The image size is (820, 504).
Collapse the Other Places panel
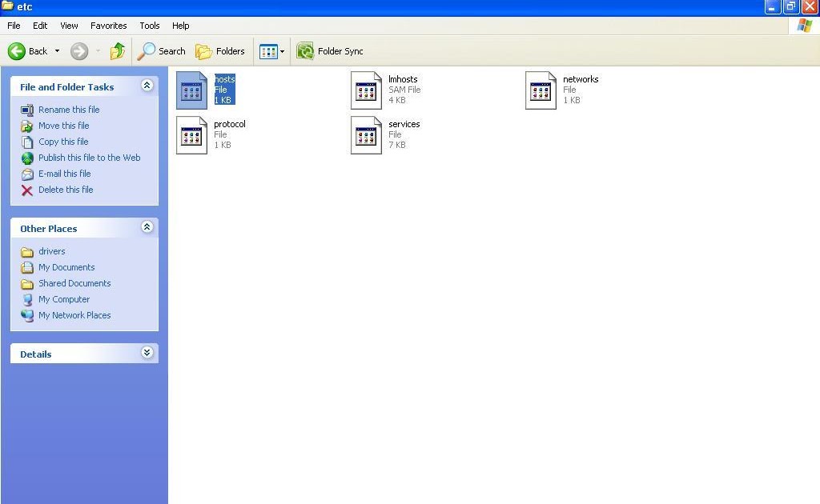pos(147,226)
